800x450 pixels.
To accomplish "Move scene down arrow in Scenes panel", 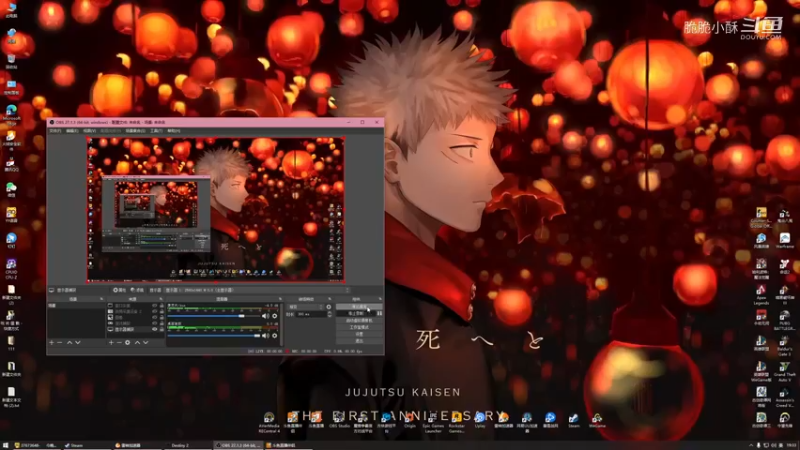I will (78, 342).
